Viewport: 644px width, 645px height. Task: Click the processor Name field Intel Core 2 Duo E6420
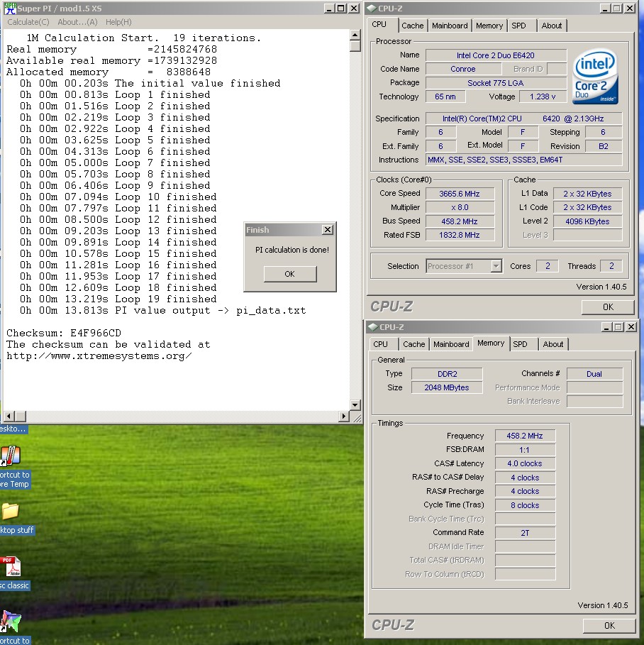pos(496,55)
